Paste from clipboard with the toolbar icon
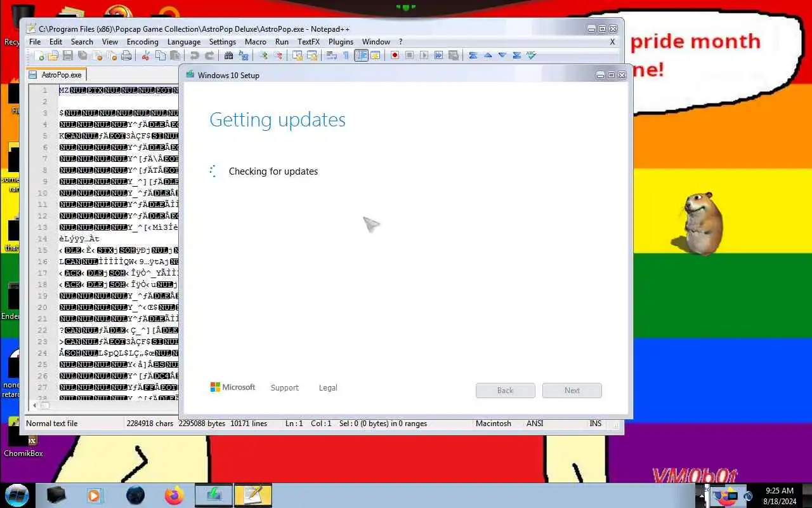 (175, 55)
